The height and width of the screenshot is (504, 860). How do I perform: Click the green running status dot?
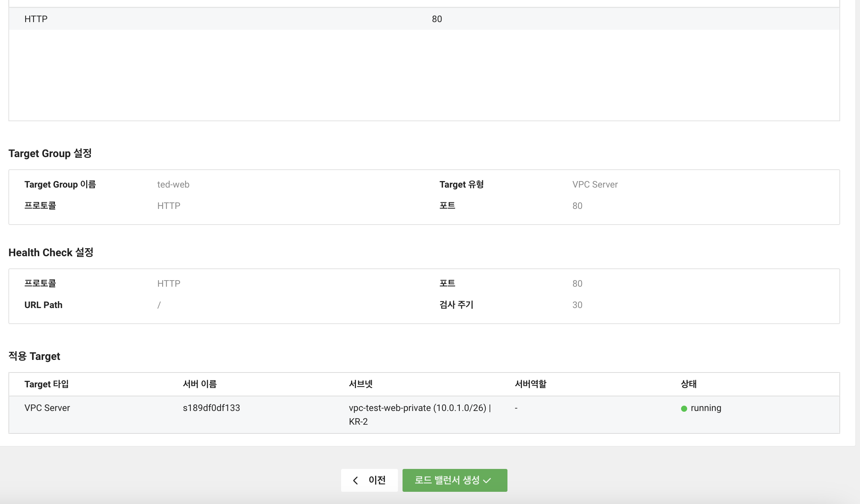684,409
